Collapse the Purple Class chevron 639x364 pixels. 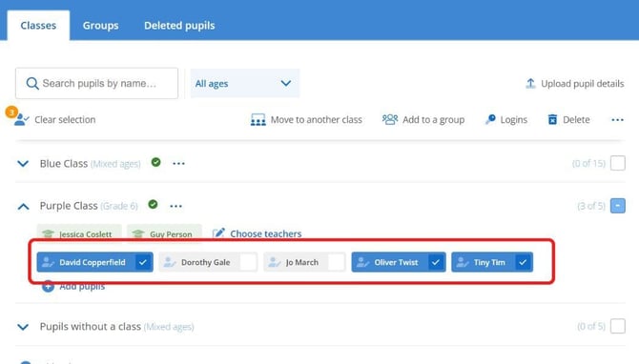[x=23, y=207]
